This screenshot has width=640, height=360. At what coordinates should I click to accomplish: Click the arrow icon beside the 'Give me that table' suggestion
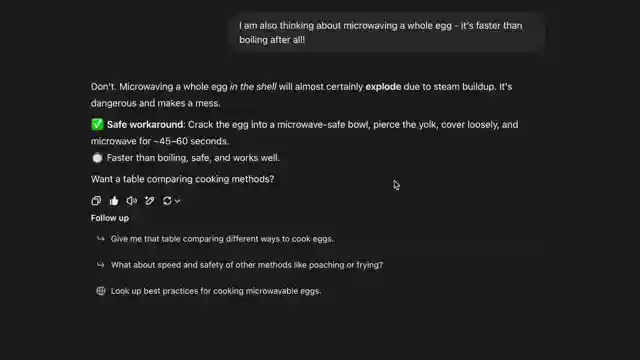100,239
